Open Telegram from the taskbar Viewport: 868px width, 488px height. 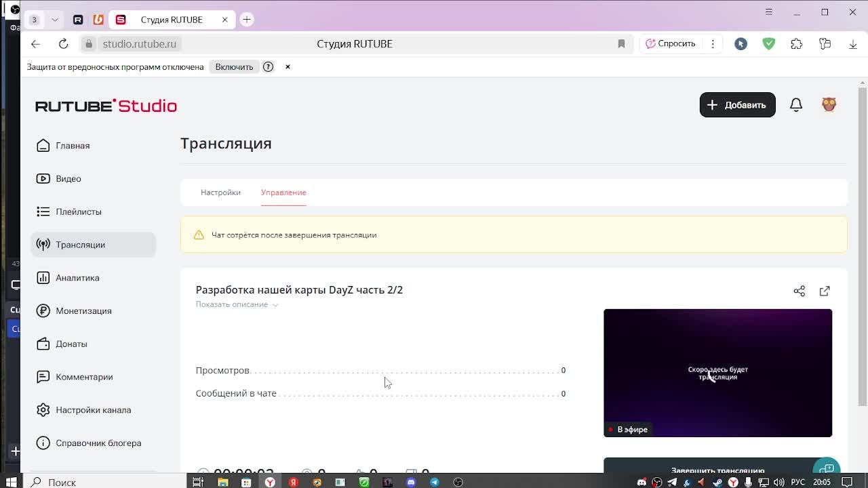click(x=435, y=482)
